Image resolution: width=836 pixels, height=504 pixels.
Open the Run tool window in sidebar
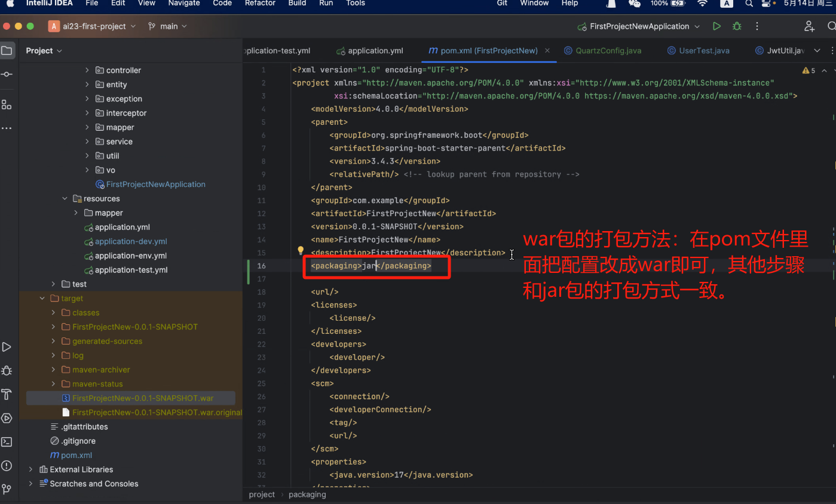pos(7,347)
